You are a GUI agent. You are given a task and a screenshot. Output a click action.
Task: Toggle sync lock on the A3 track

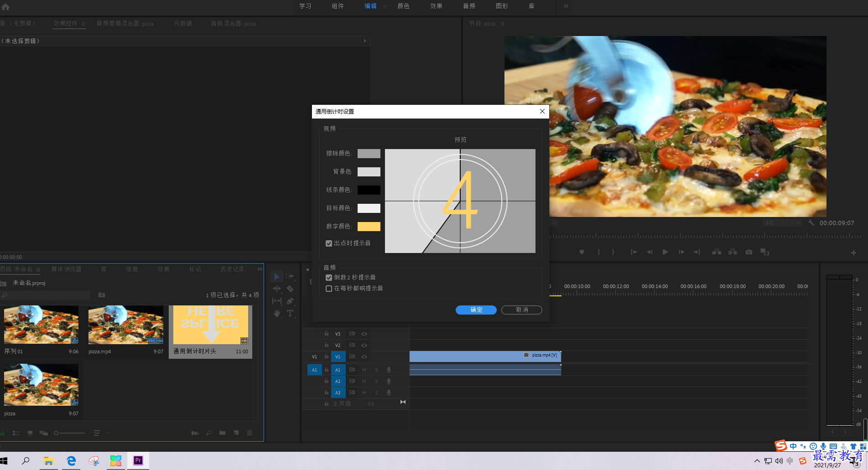[352, 393]
